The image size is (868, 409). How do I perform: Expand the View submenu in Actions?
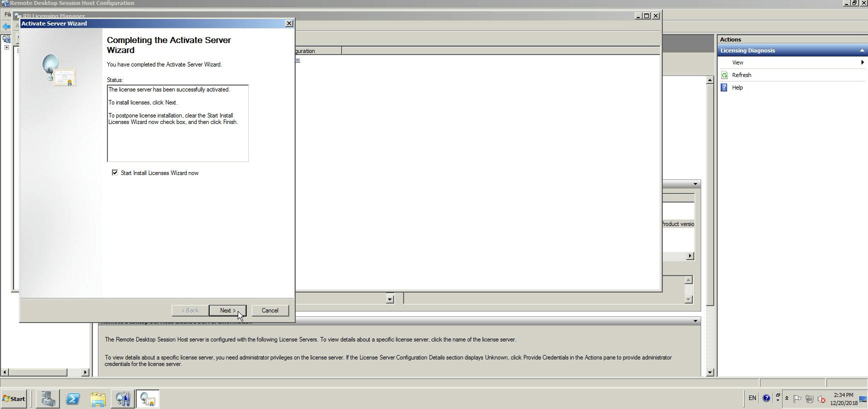pos(862,62)
